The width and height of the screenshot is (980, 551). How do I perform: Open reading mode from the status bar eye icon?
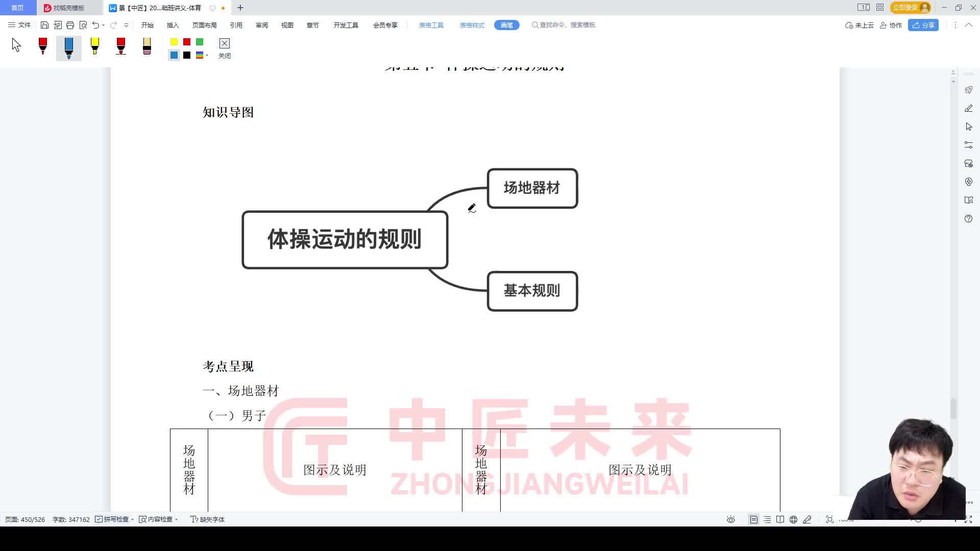pyautogui.click(x=731, y=519)
